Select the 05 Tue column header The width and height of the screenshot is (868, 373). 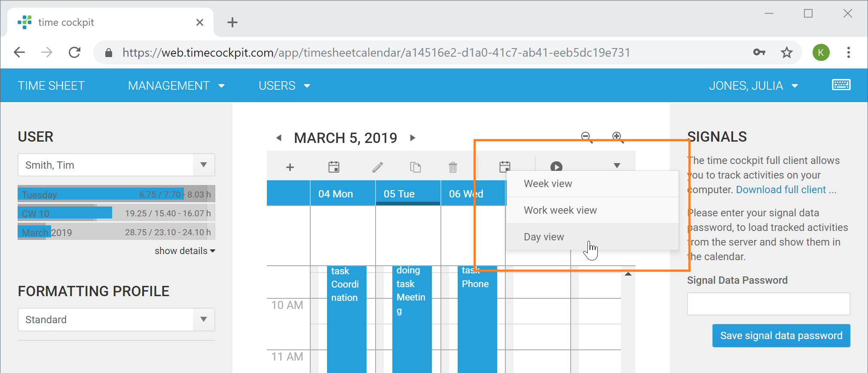coord(408,194)
